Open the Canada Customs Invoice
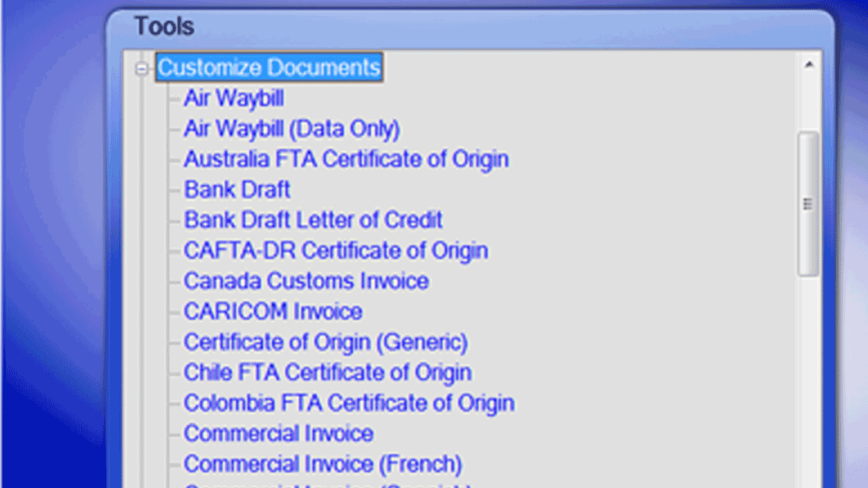The image size is (868, 488). pyautogui.click(x=306, y=281)
